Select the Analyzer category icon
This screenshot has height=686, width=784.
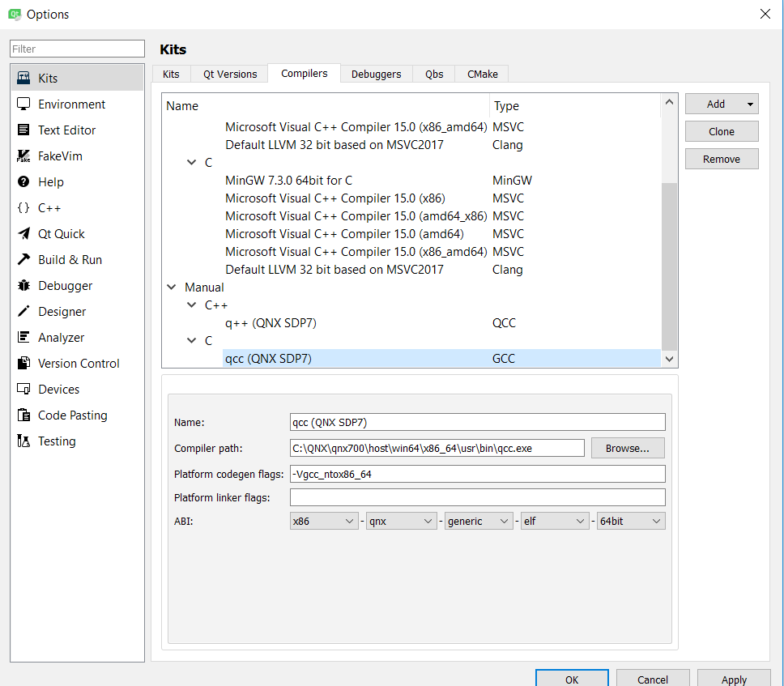(x=23, y=337)
